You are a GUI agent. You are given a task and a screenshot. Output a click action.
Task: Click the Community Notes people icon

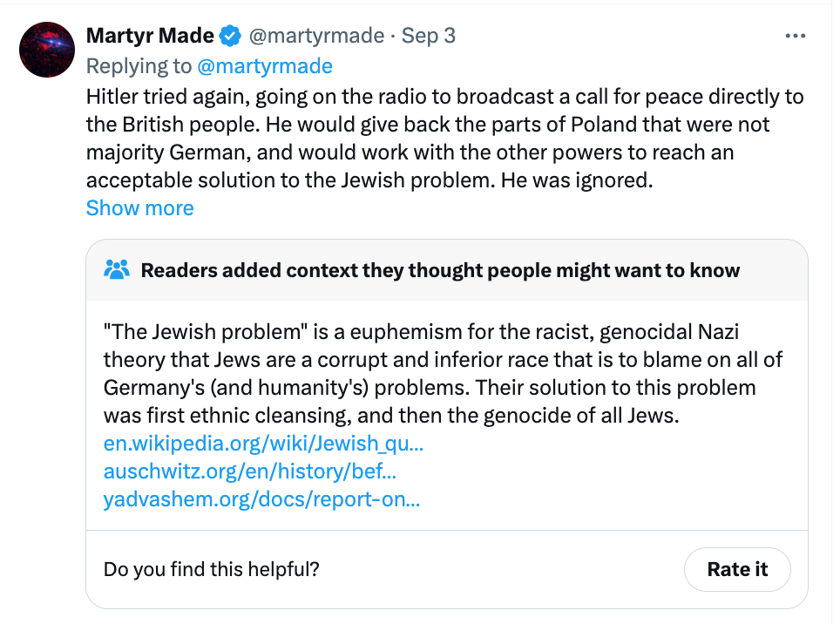tap(117, 270)
